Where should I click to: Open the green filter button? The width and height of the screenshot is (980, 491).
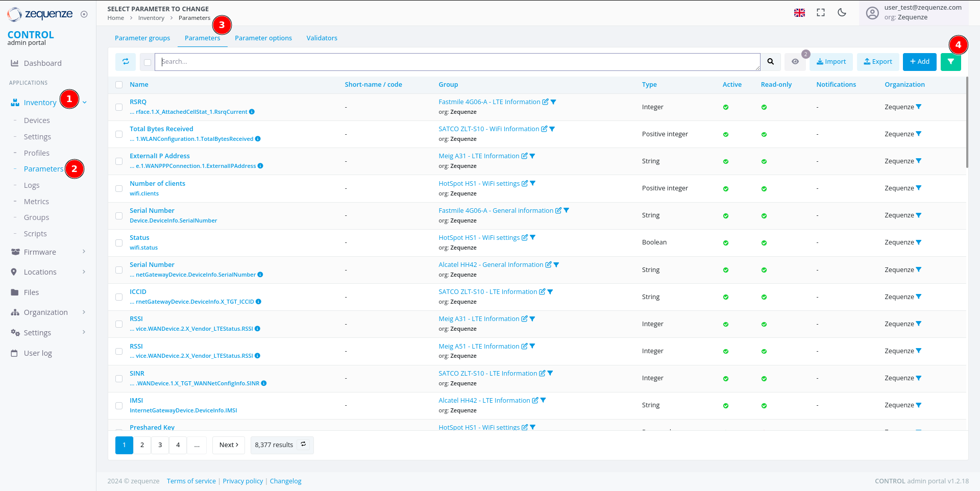pyautogui.click(x=950, y=62)
